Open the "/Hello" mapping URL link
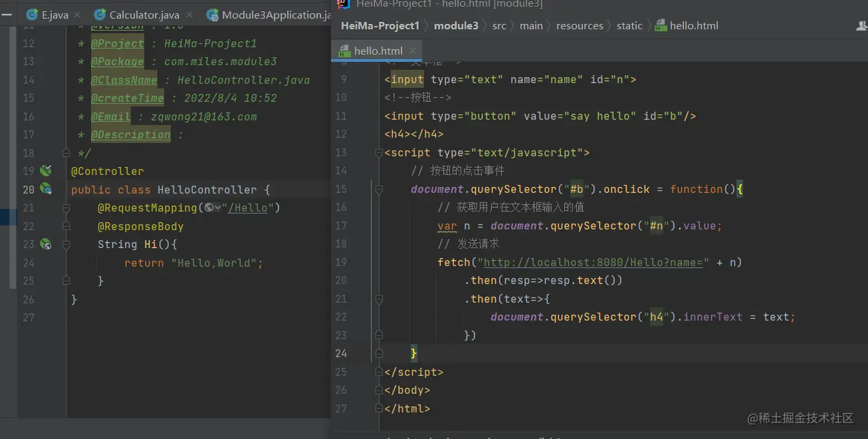 [247, 208]
